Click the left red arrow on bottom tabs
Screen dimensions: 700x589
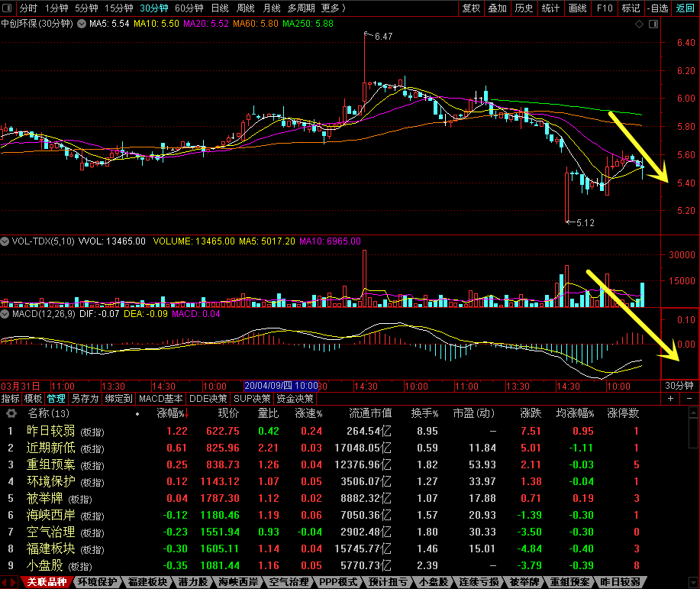coord(4,582)
